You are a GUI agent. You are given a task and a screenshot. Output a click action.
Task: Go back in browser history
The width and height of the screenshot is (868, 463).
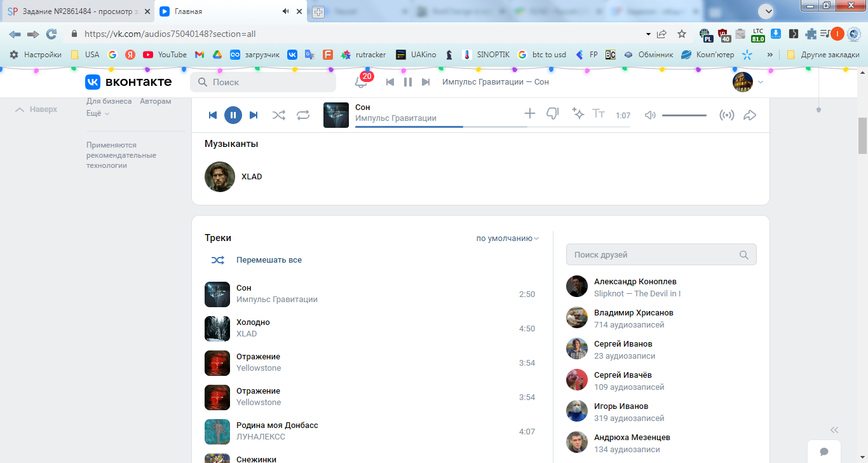15,34
